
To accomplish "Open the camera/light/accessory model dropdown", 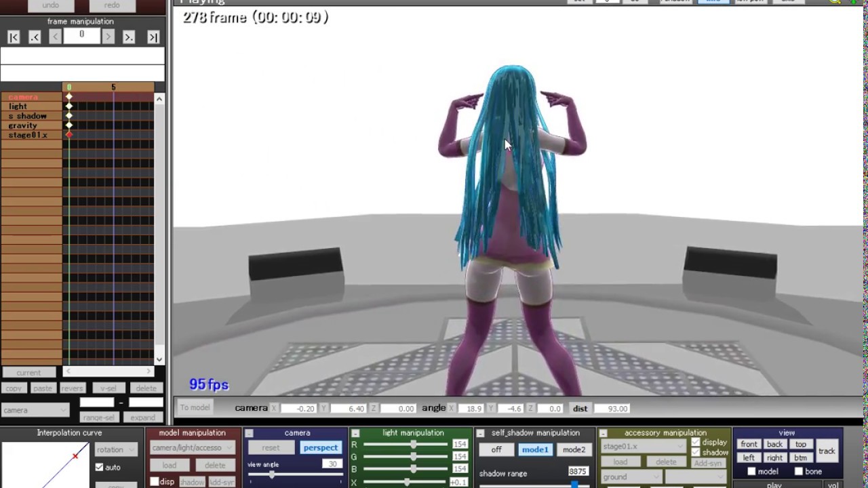I will click(192, 447).
